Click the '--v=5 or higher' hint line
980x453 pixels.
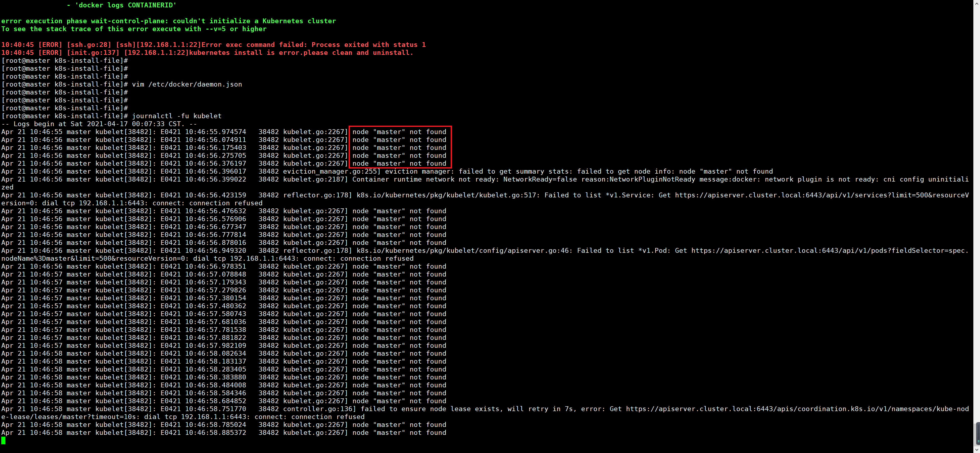click(x=236, y=29)
